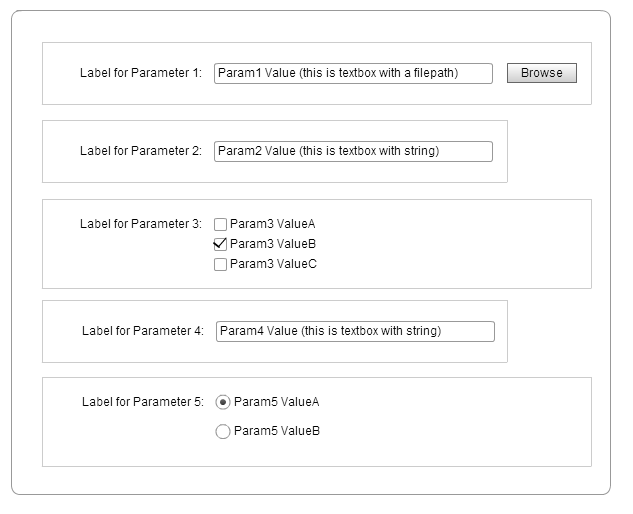Click the 'Label for Parameter 2' text

point(141,151)
